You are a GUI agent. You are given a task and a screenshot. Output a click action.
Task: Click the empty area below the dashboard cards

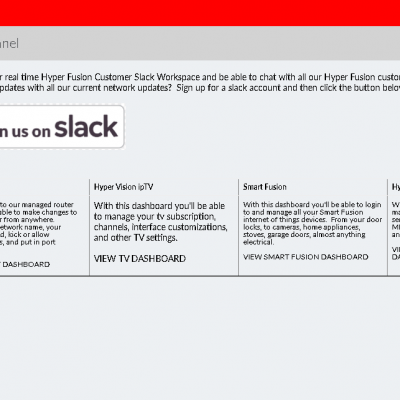[200, 338]
